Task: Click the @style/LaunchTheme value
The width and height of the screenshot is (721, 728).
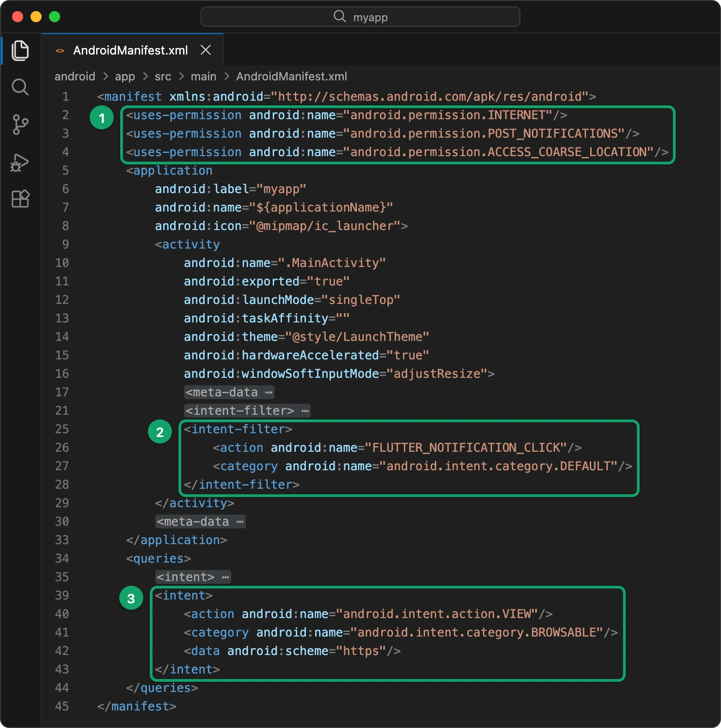Action: [x=357, y=337]
